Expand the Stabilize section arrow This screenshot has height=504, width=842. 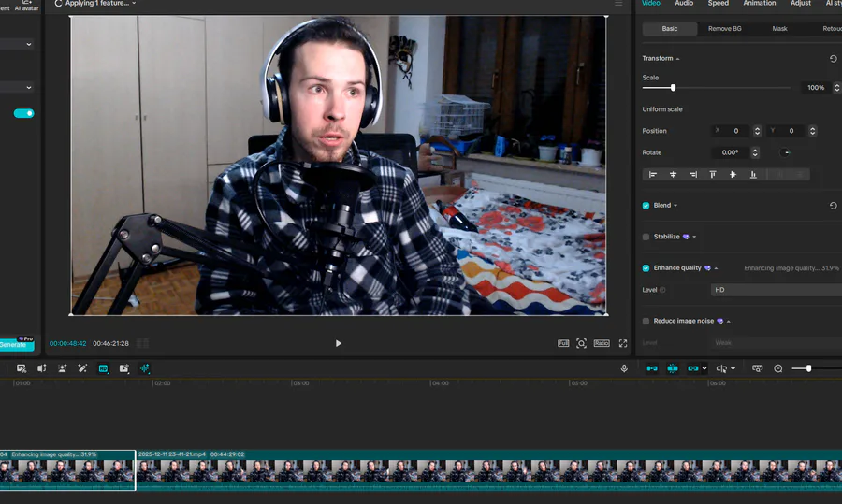tap(694, 237)
